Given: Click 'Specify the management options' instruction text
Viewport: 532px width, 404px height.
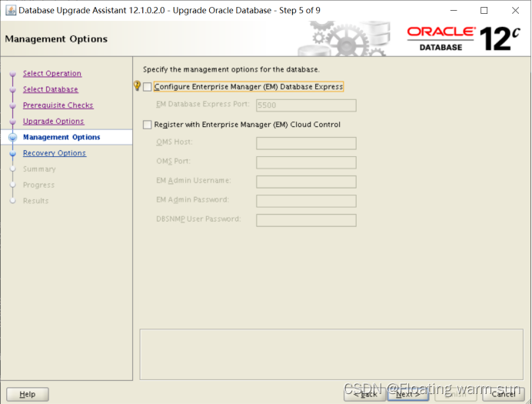Looking at the screenshot, I should click(x=231, y=69).
